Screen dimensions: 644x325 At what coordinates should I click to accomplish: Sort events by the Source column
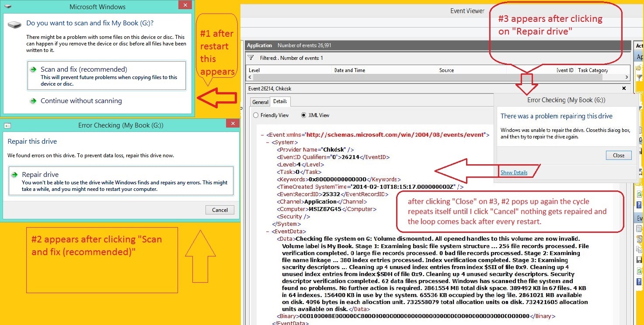pos(446,70)
